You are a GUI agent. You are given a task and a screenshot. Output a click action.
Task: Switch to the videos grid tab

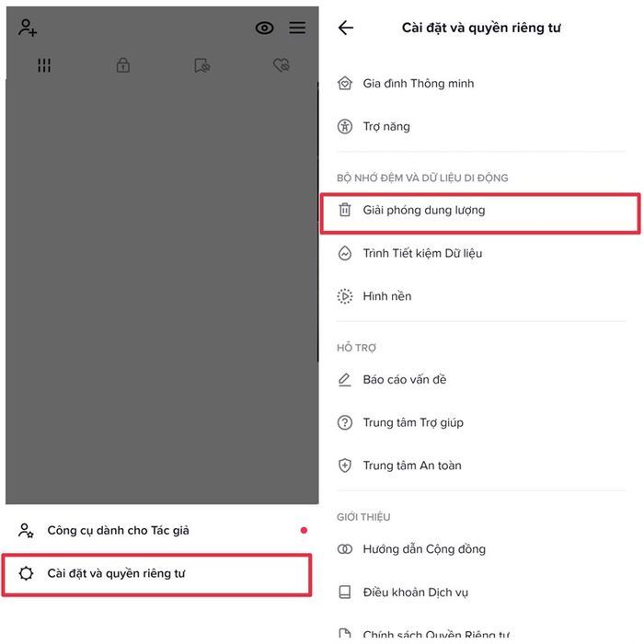click(44, 65)
